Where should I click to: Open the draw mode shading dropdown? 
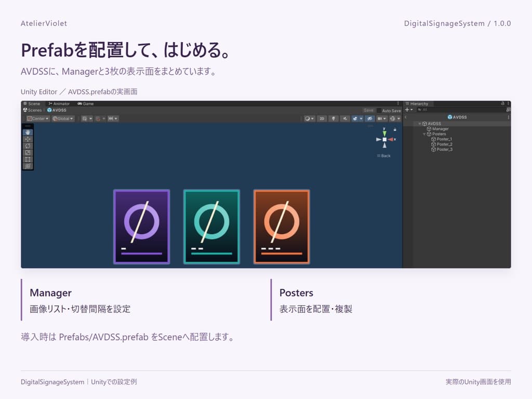pos(309,118)
